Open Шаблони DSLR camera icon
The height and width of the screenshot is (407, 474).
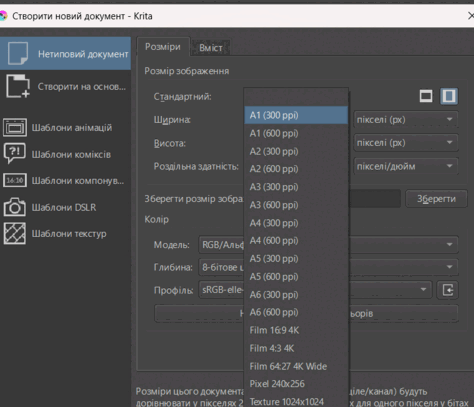15,207
